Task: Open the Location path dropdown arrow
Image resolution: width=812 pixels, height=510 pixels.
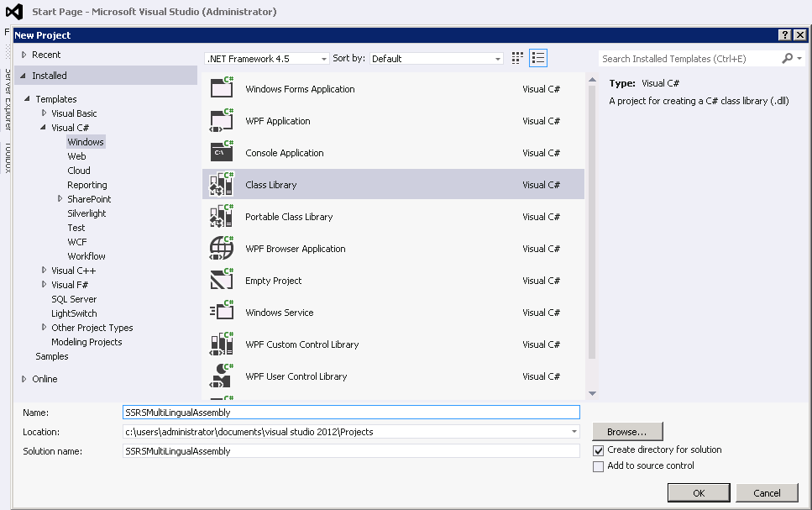Action: (x=574, y=432)
